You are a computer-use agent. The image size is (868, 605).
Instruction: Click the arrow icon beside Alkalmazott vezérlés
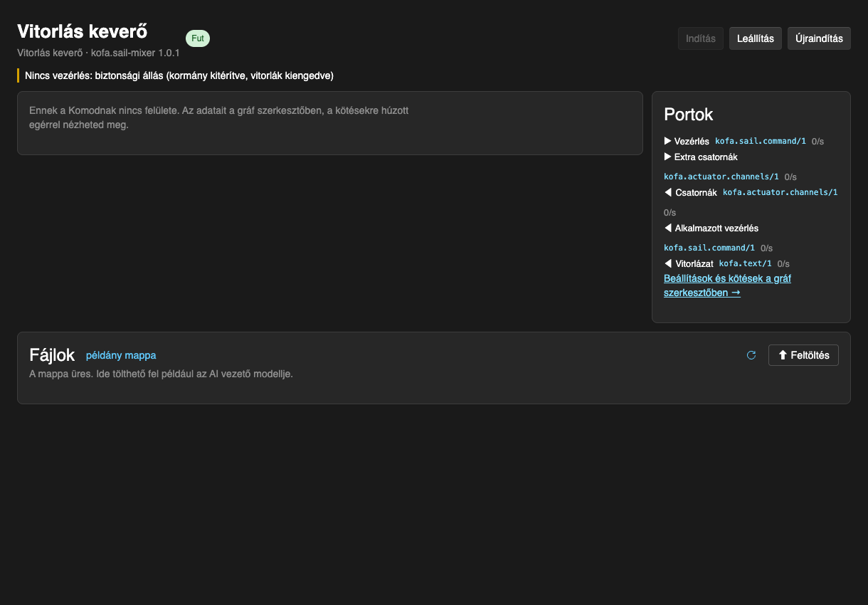[667, 228]
